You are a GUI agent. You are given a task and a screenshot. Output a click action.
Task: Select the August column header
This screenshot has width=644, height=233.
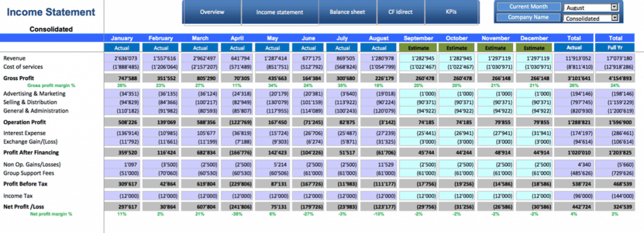click(x=379, y=38)
